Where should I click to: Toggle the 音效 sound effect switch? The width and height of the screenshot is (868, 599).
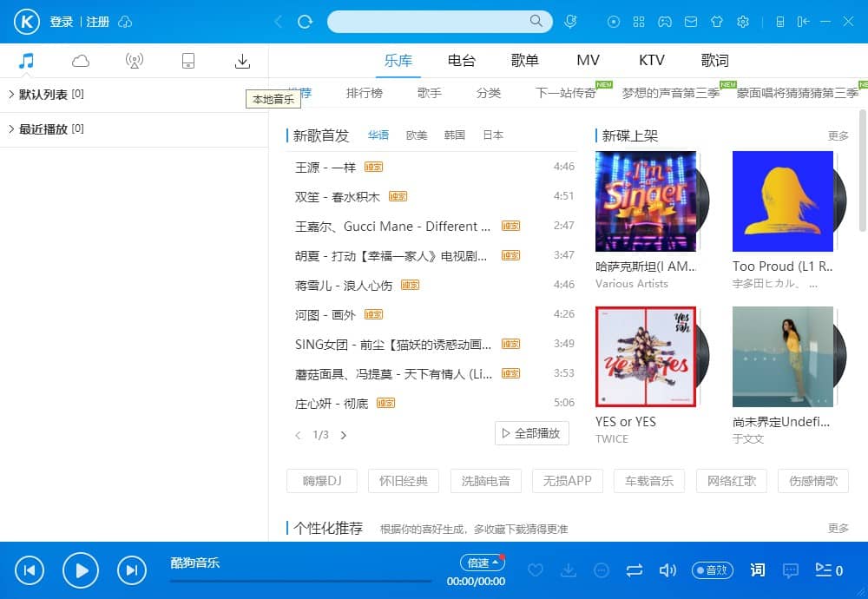point(713,570)
